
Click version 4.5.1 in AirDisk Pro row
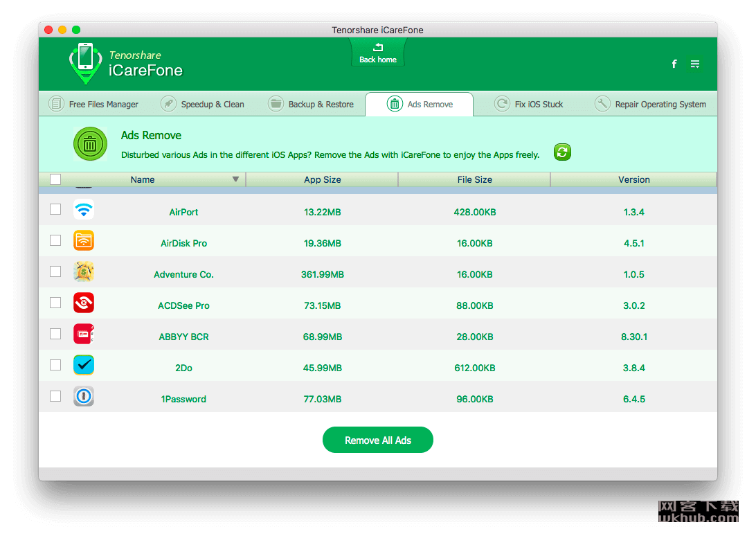(x=634, y=243)
